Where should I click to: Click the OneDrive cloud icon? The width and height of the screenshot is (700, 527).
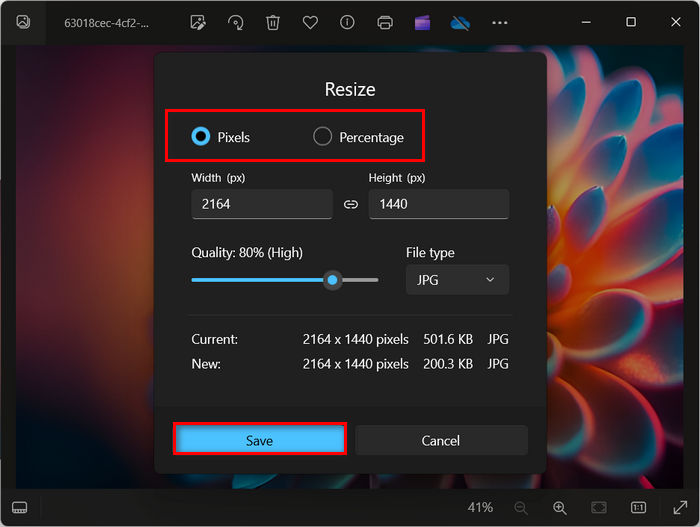[x=460, y=22]
